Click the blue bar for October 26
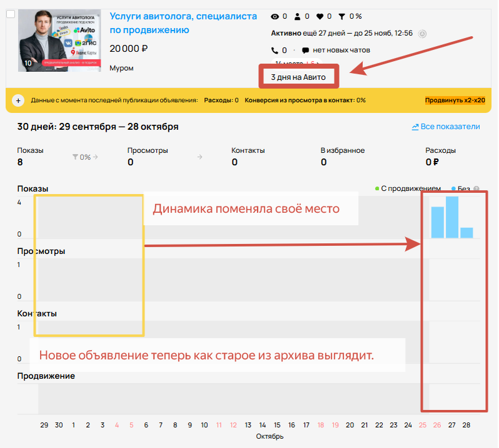The width and height of the screenshot is (499, 448). [437, 222]
